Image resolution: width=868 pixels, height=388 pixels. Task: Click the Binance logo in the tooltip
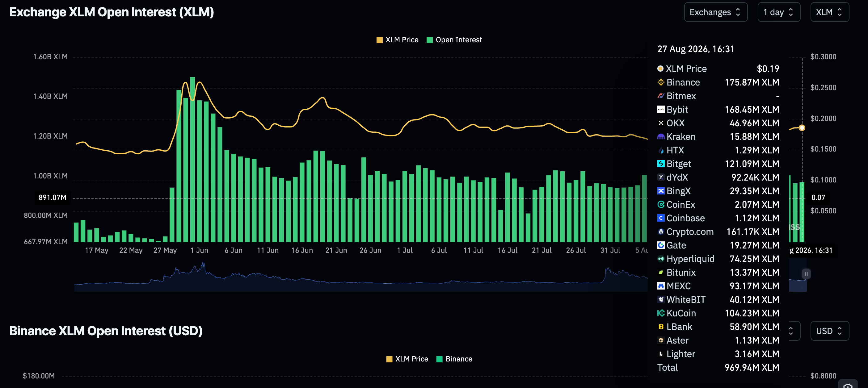[x=661, y=82]
